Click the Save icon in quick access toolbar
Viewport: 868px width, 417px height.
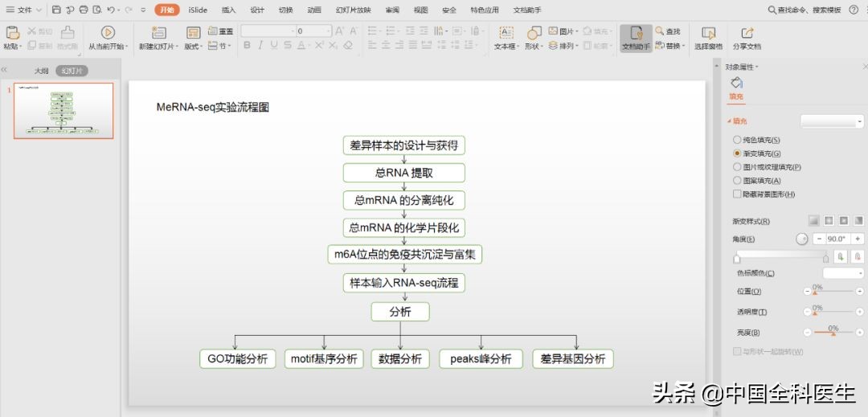(x=56, y=10)
